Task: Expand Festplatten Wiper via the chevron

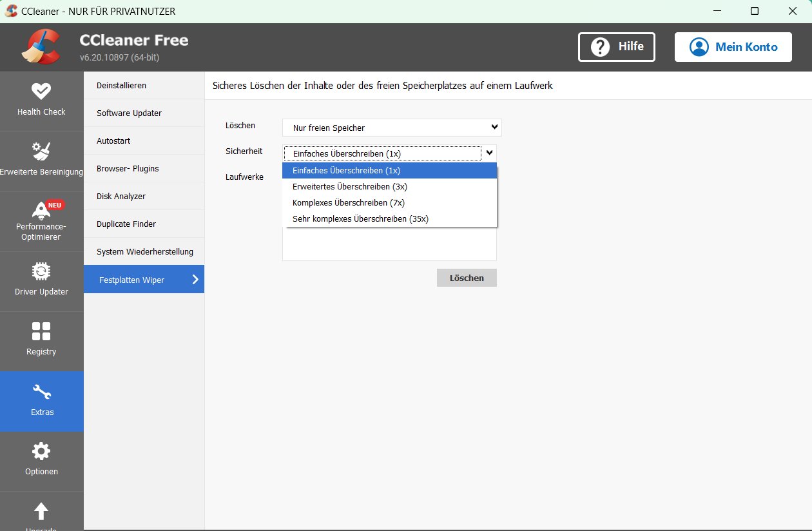Action: [x=195, y=279]
